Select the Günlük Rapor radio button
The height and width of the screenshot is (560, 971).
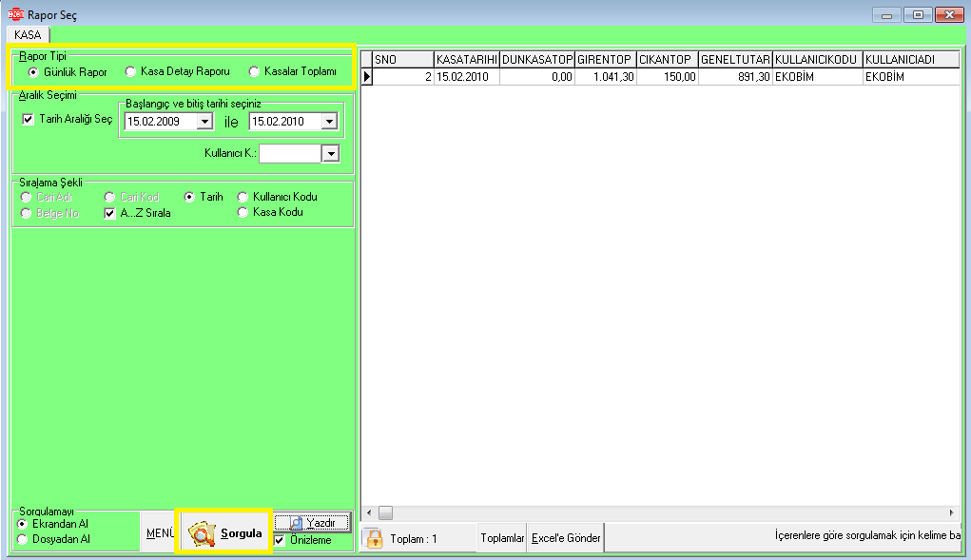(33, 72)
